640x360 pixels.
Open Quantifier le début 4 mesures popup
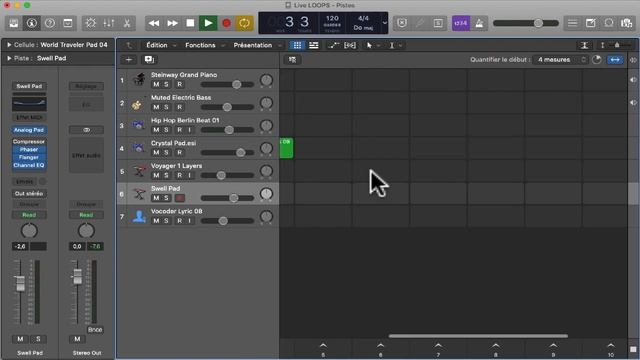[x=561, y=60]
